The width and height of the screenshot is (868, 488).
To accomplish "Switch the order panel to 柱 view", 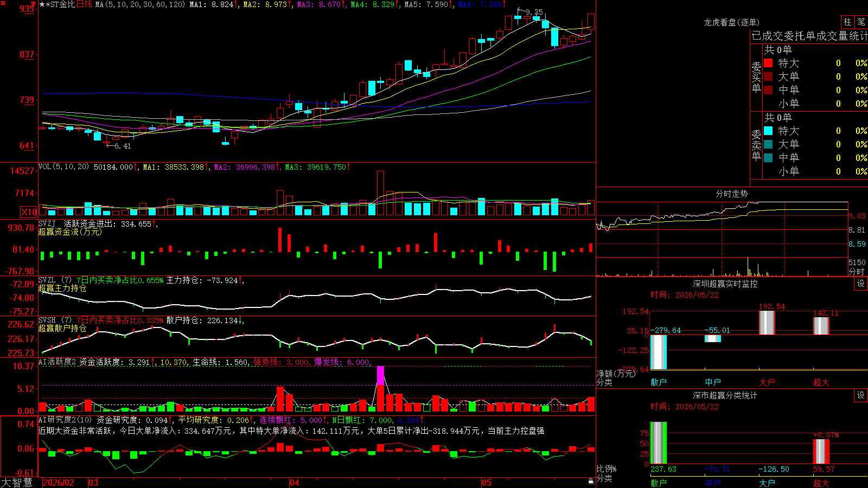I will coord(847,22).
